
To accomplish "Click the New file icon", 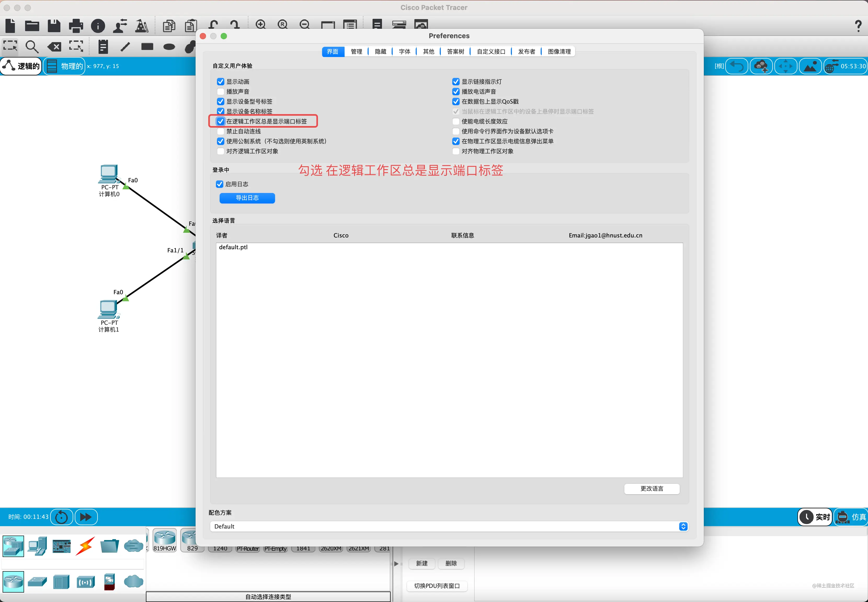I will pos(10,26).
